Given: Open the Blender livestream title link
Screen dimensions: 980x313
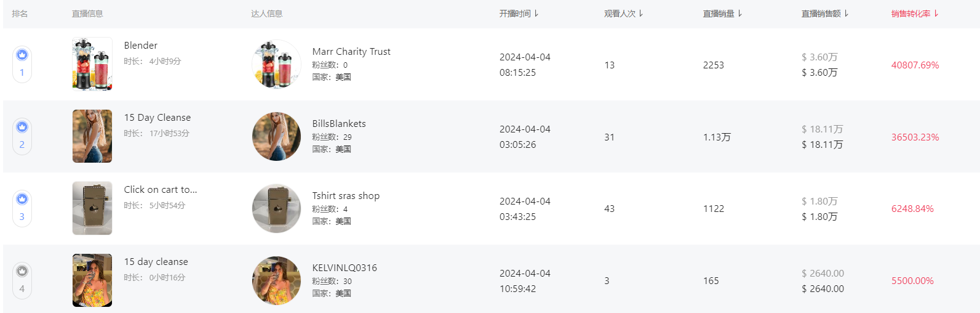Looking at the screenshot, I should pyautogui.click(x=141, y=46).
